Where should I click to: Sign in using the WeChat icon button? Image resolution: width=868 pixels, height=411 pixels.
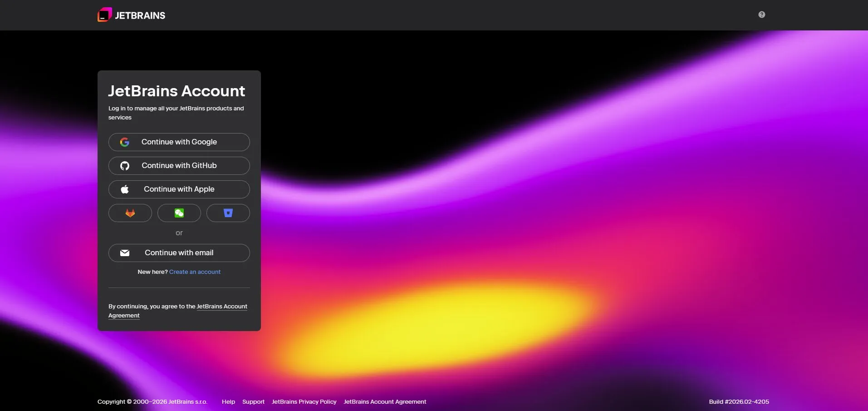pos(179,213)
